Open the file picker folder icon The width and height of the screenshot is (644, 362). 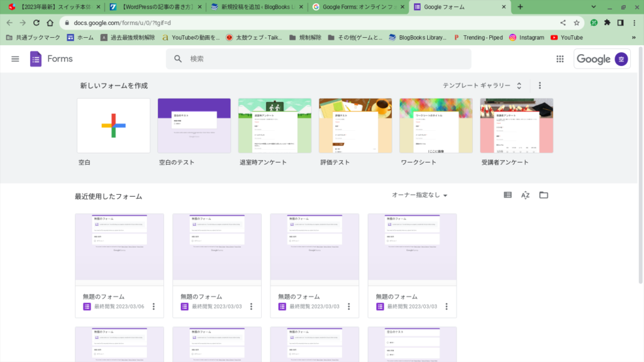[543, 195]
